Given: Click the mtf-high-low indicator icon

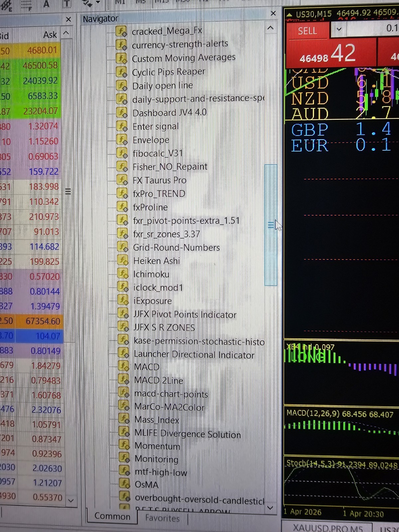Looking at the screenshot, I should point(124,471).
